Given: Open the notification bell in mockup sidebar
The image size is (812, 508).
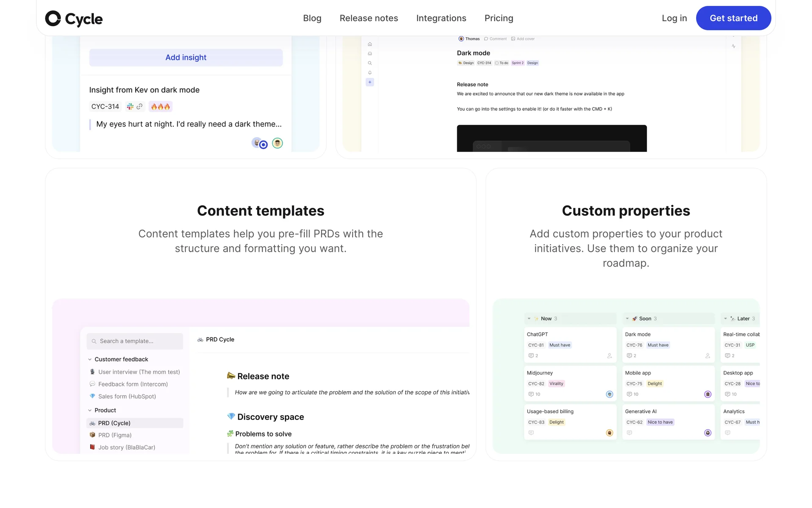Looking at the screenshot, I should [370, 72].
